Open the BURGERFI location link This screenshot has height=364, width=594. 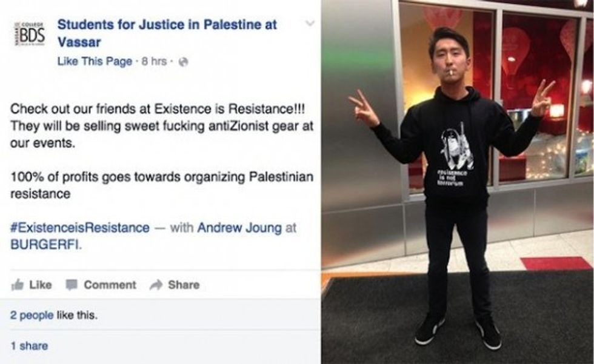45,245
